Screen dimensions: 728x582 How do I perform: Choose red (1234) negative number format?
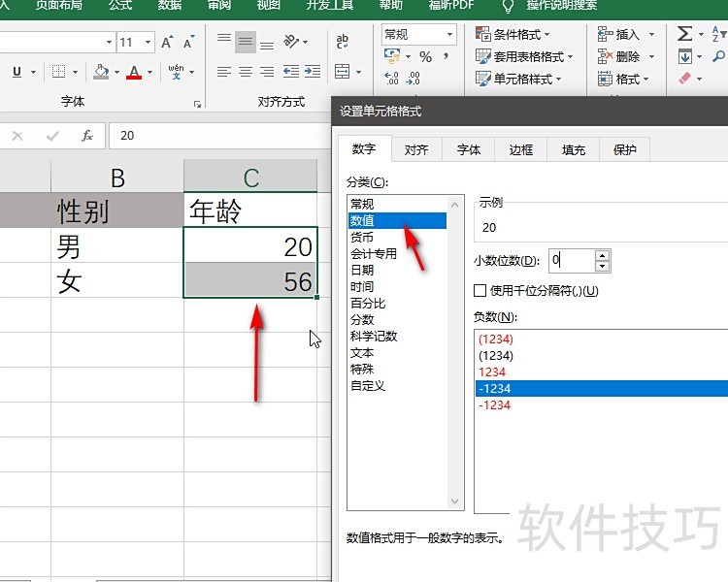tap(495, 339)
